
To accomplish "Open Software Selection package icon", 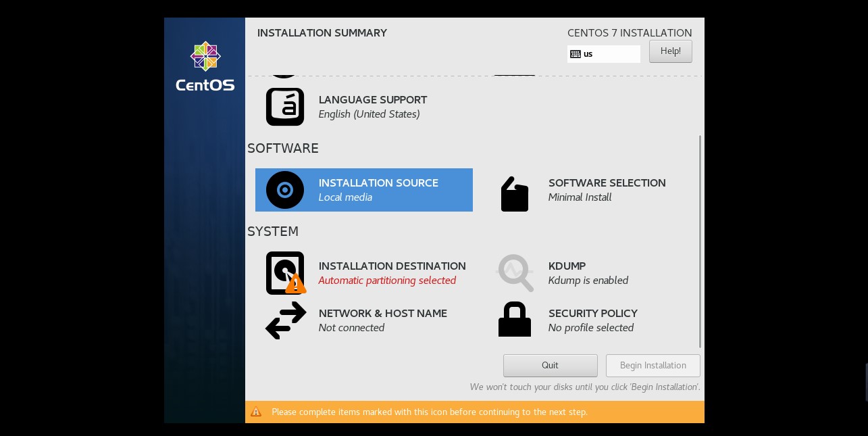I will pyautogui.click(x=515, y=194).
